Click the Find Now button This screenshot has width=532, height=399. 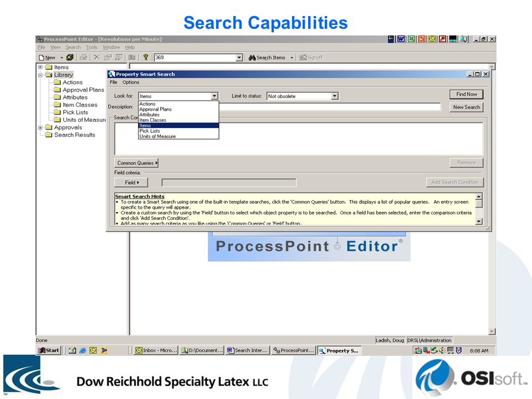pos(467,94)
